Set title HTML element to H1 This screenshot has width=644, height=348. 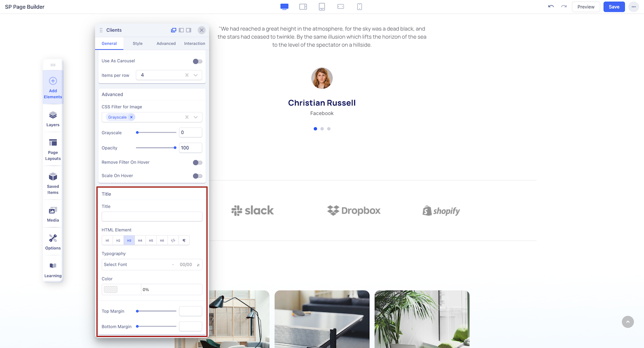pyautogui.click(x=107, y=240)
